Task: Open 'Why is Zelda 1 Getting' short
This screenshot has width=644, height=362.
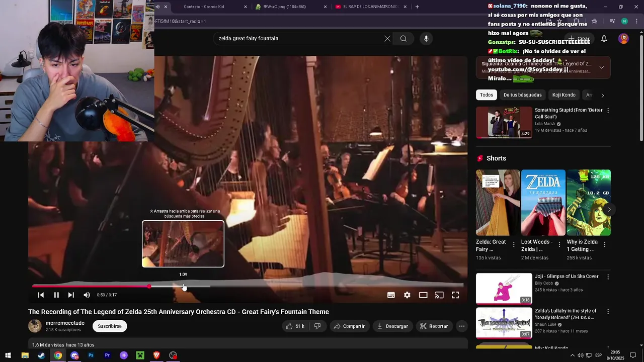Action: click(x=589, y=203)
